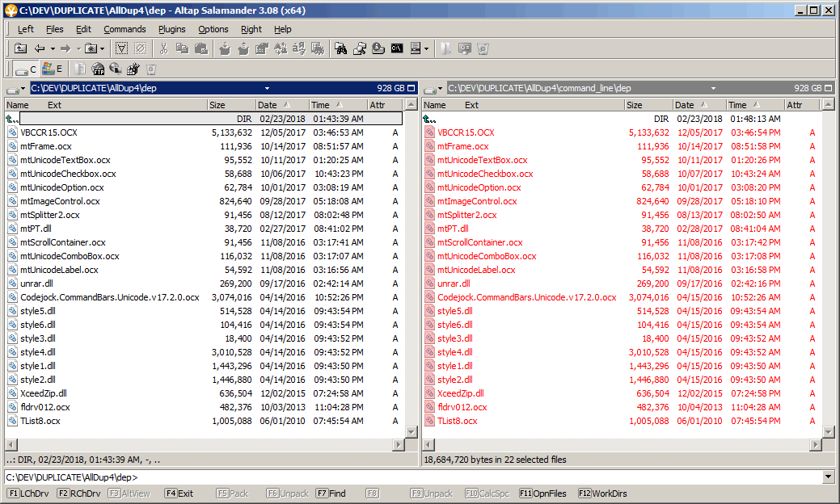Image resolution: width=840 pixels, height=504 pixels.
Task: Open the Edit menu
Action: [83, 29]
